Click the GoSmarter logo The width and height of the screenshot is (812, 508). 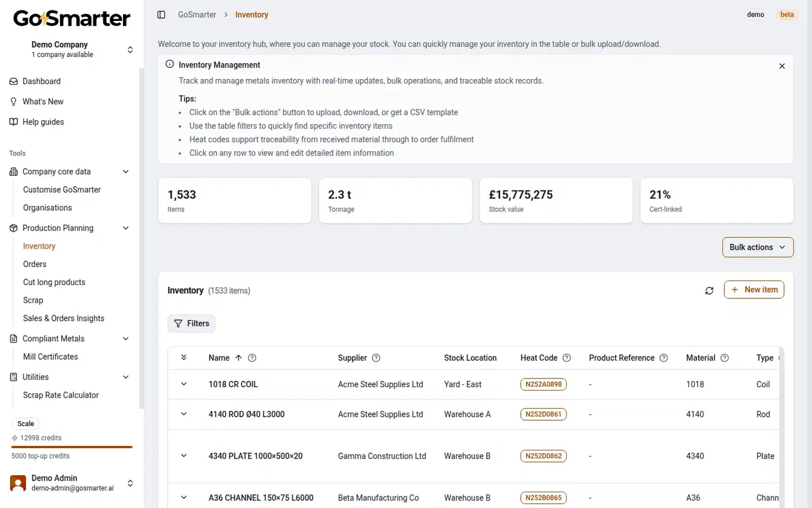tap(72, 18)
